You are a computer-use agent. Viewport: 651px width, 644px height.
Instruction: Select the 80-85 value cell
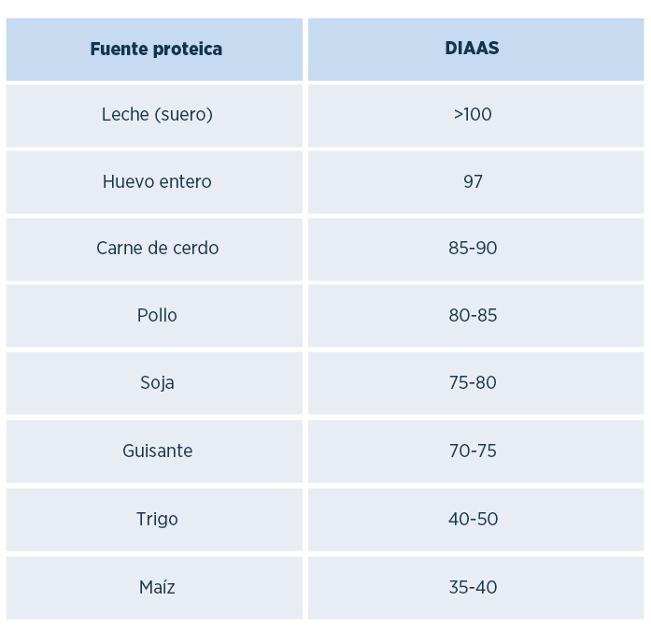tap(473, 316)
